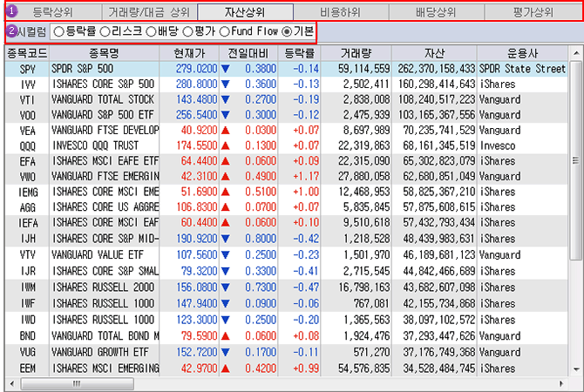Sort by the 등락률 column header
584x392 pixels.
(x=299, y=53)
